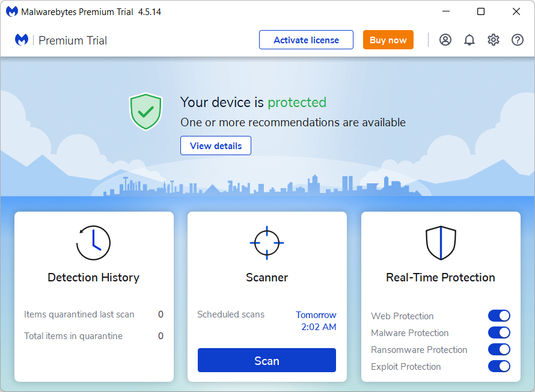Click Total items in quarantine row
The height and width of the screenshot is (392, 535).
coord(94,336)
